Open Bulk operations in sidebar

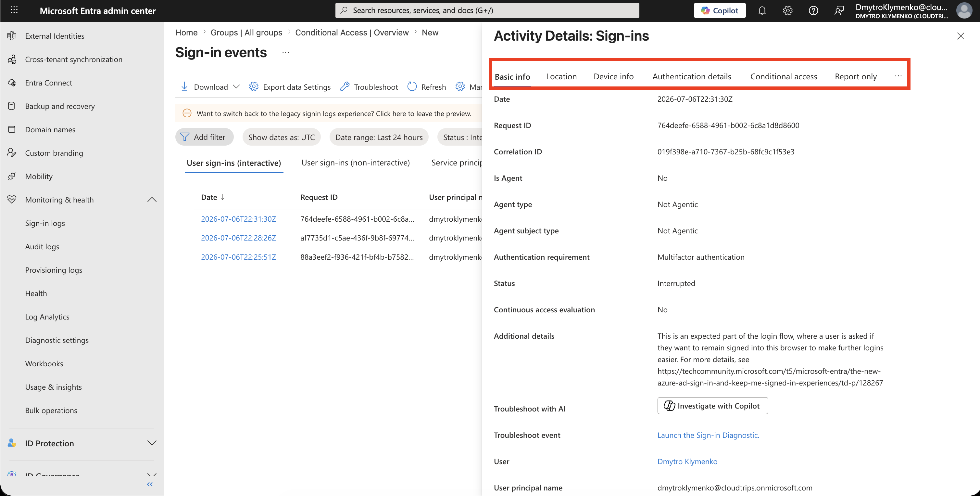coord(51,410)
